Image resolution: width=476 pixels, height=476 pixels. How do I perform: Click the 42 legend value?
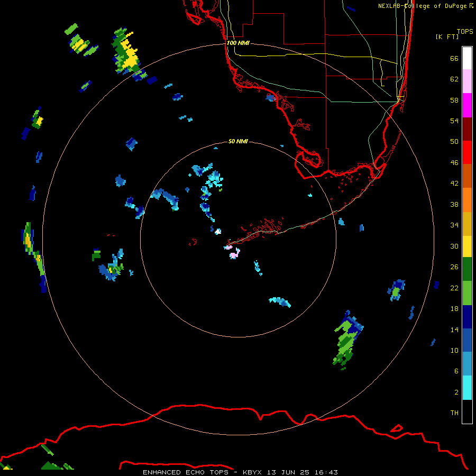click(454, 184)
